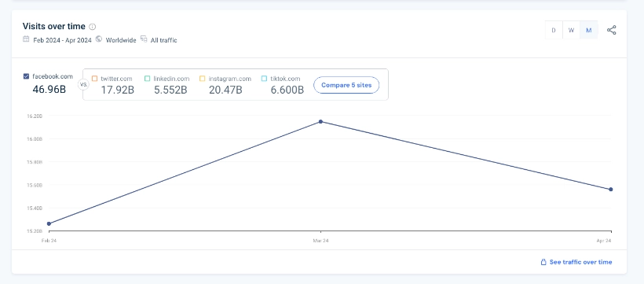
Task: Click the Mar 24 peak data point
Action: pos(320,121)
